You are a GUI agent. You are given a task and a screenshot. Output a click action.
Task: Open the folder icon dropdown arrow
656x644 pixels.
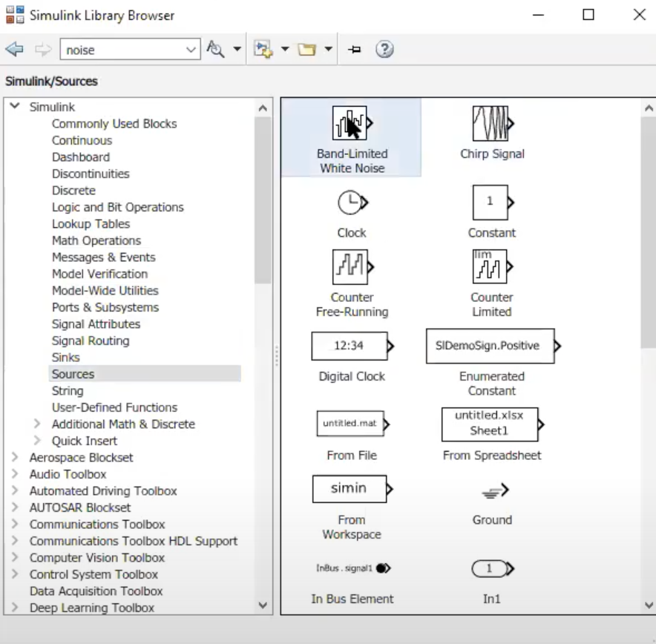tap(329, 50)
